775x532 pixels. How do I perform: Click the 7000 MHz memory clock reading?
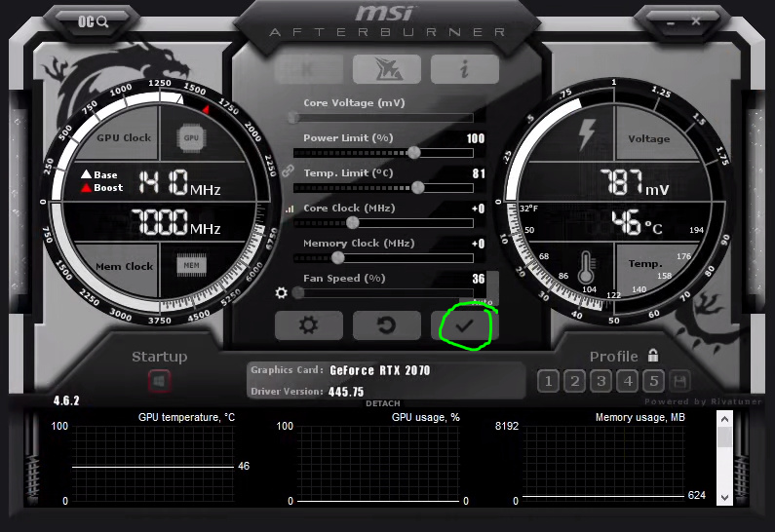[175, 222]
